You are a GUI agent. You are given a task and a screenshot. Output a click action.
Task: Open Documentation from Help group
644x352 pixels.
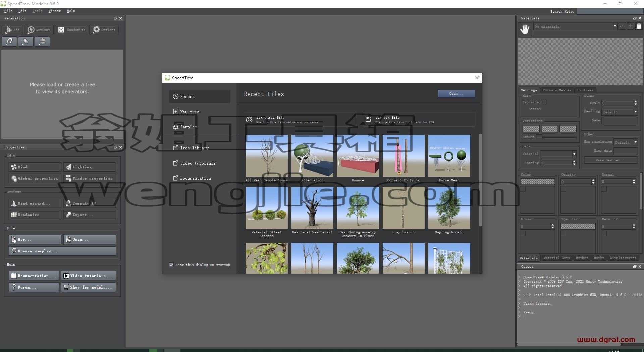(x=34, y=276)
